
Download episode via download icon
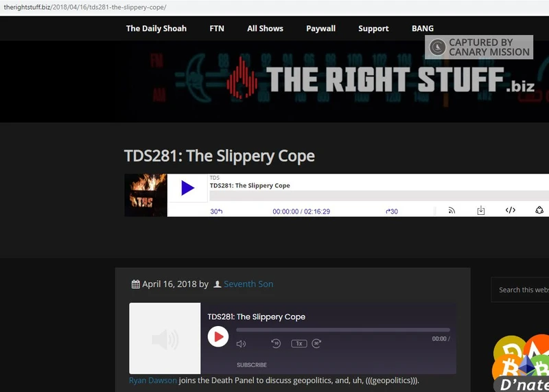pos(481,210)
